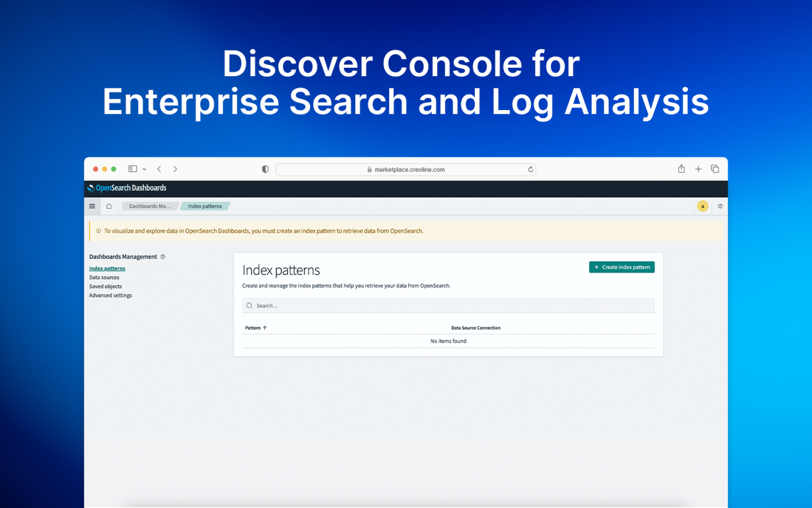Focus the index patterns Search field

coord(448,306)
